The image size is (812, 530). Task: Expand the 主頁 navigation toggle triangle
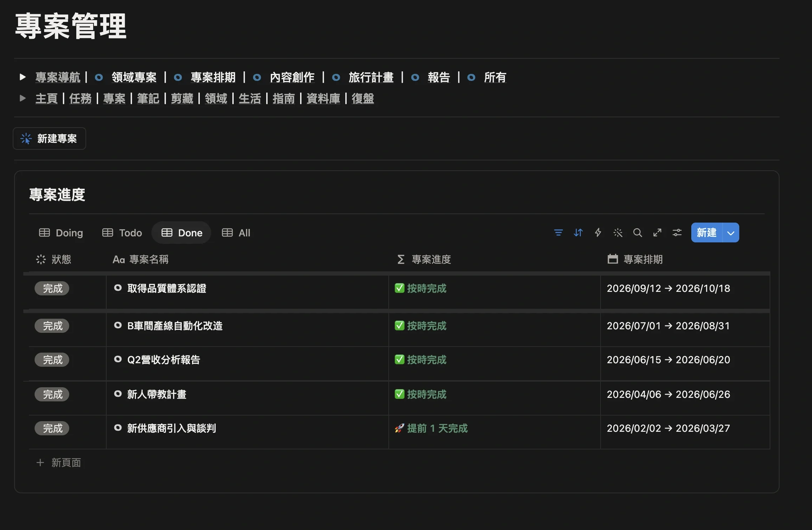tap(23, 98)
